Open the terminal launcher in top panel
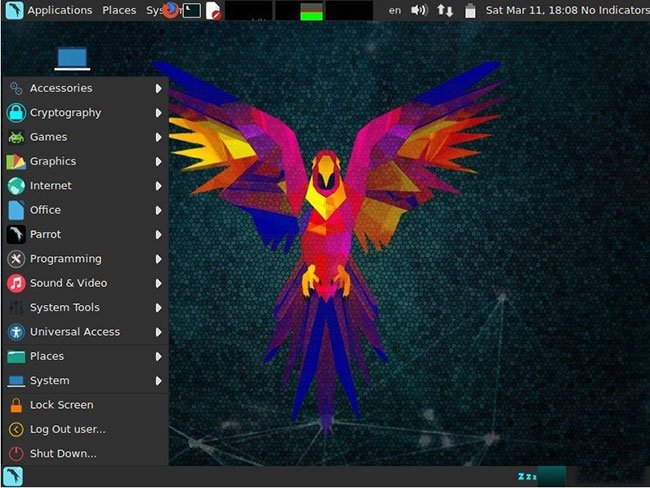The width and height of the screenshot is (650, 488). click(192, 10)
